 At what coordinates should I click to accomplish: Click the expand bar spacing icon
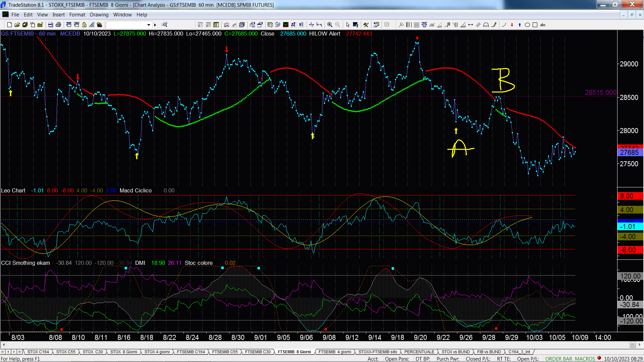click(x=319, y=25)
